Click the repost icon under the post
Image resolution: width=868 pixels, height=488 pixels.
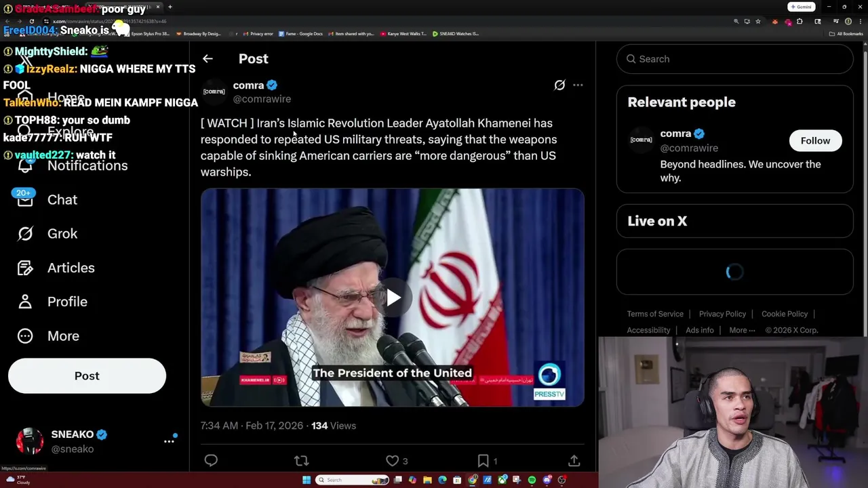(302, 461)
